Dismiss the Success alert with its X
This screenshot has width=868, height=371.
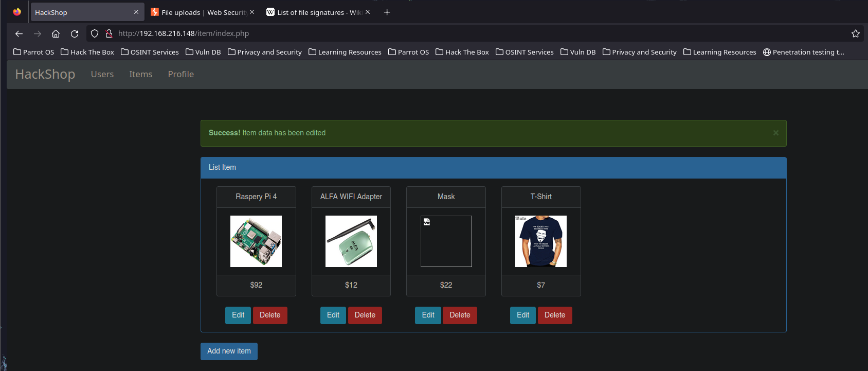point(776,133)
